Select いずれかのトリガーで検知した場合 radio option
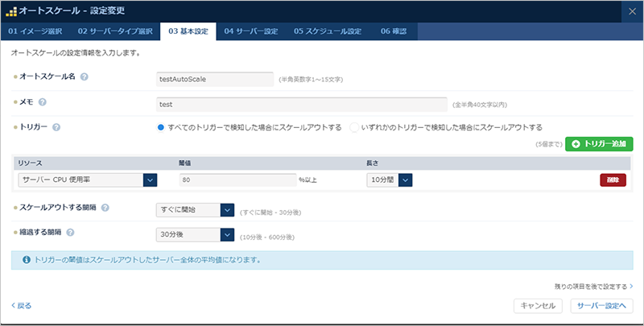 [354, 127]
